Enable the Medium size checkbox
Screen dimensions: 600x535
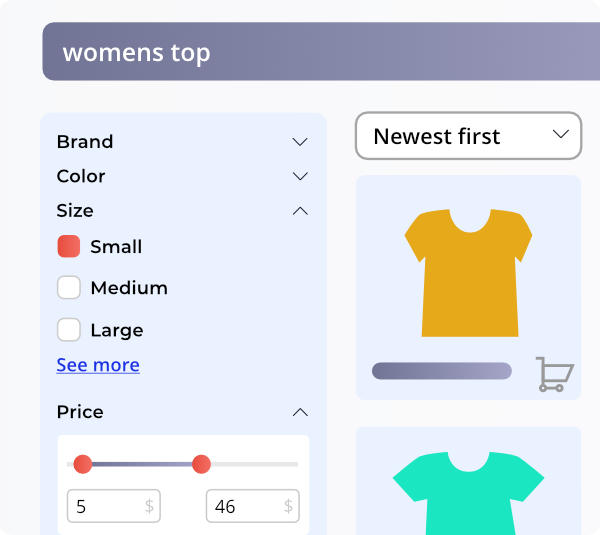coord(69,288)
